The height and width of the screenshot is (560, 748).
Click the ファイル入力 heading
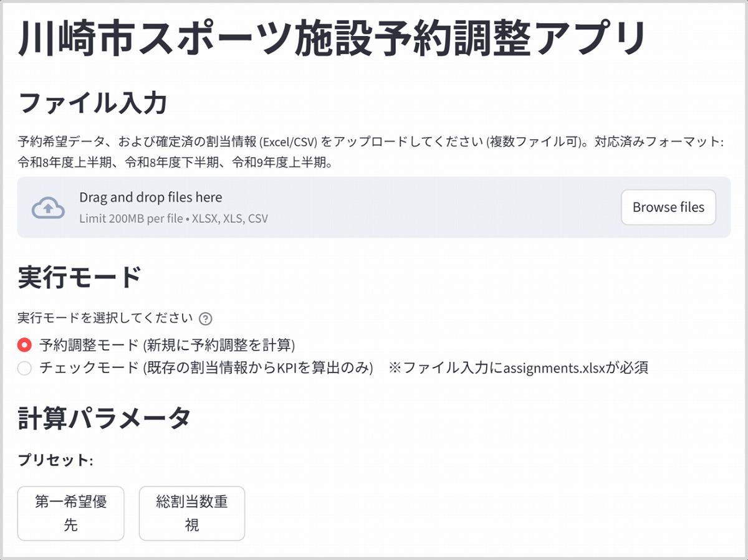[x=93, y=103]
